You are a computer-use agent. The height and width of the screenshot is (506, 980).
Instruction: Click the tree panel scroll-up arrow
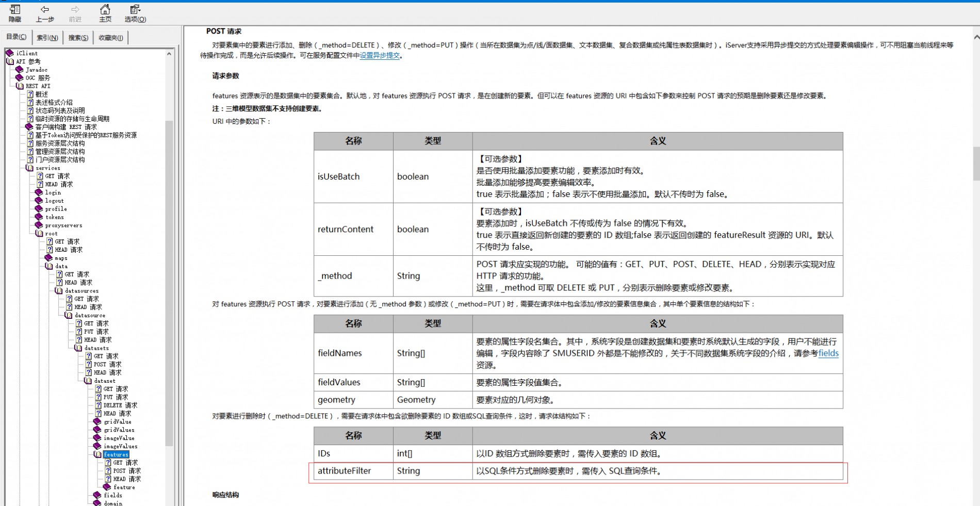pyautogui.click(x=169, y=54)
